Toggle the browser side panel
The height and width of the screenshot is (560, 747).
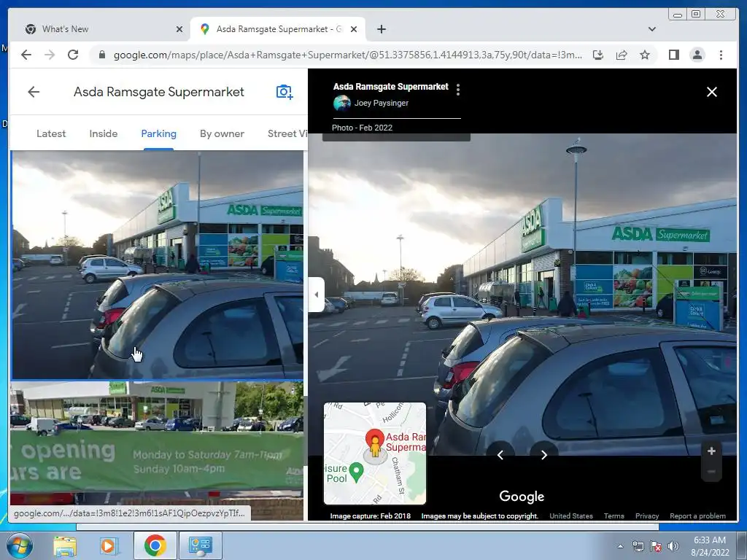click(x=673, y=55)
